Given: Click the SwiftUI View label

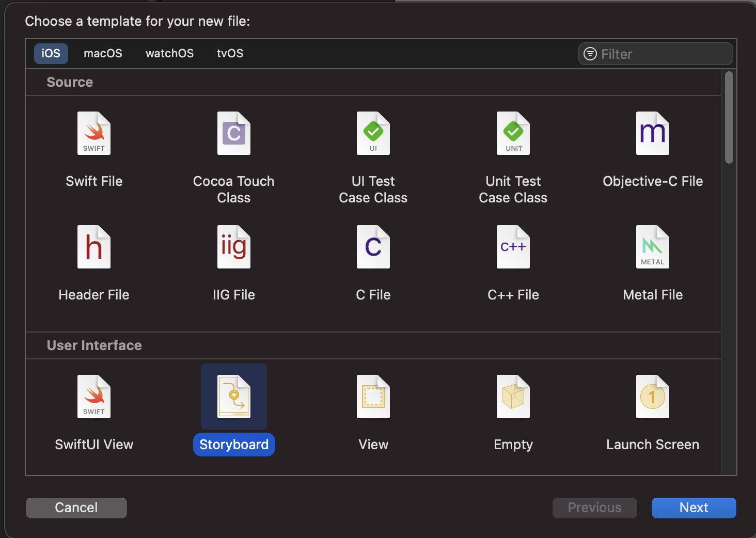Looking at the screenshot, I should tap(94, 445).
